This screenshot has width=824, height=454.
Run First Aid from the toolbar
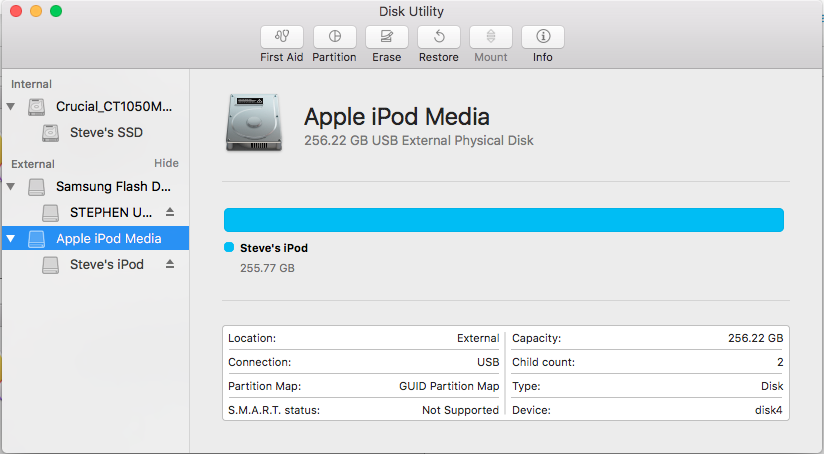pos(282,37)
